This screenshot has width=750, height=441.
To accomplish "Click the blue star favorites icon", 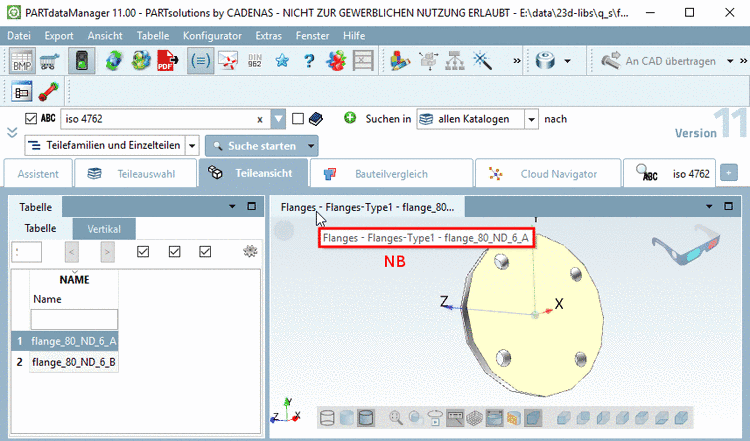I will [282, 61].
